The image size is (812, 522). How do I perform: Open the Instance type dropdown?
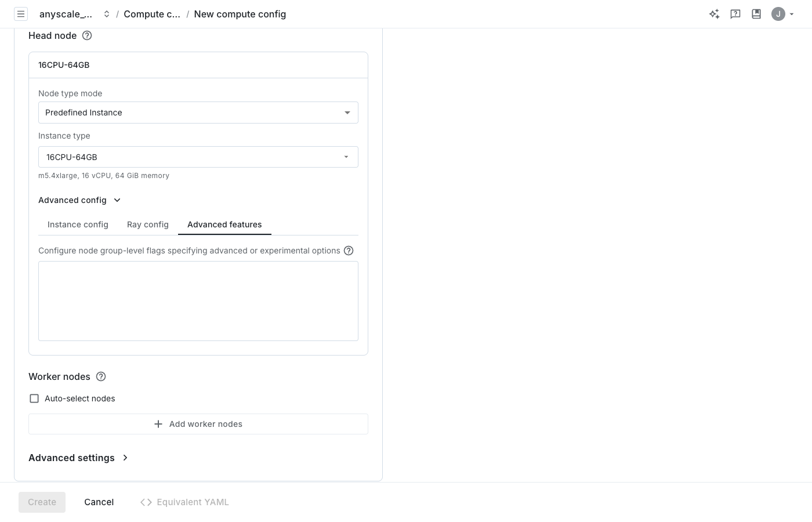[198, 157]
